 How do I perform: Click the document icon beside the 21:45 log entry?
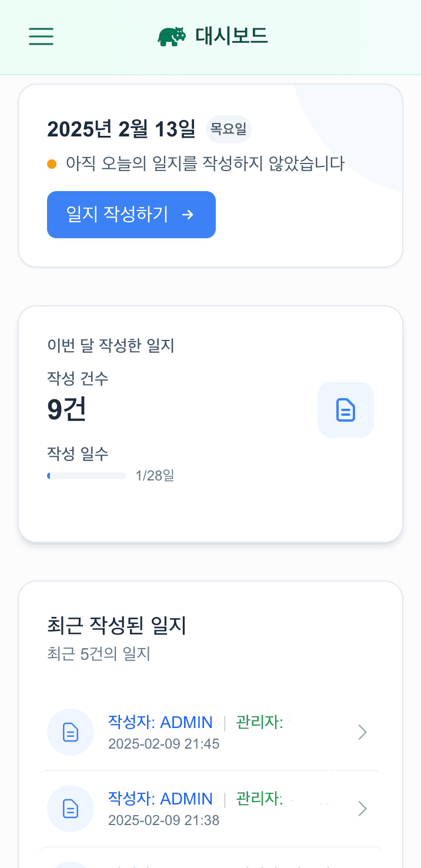(71, 732)
